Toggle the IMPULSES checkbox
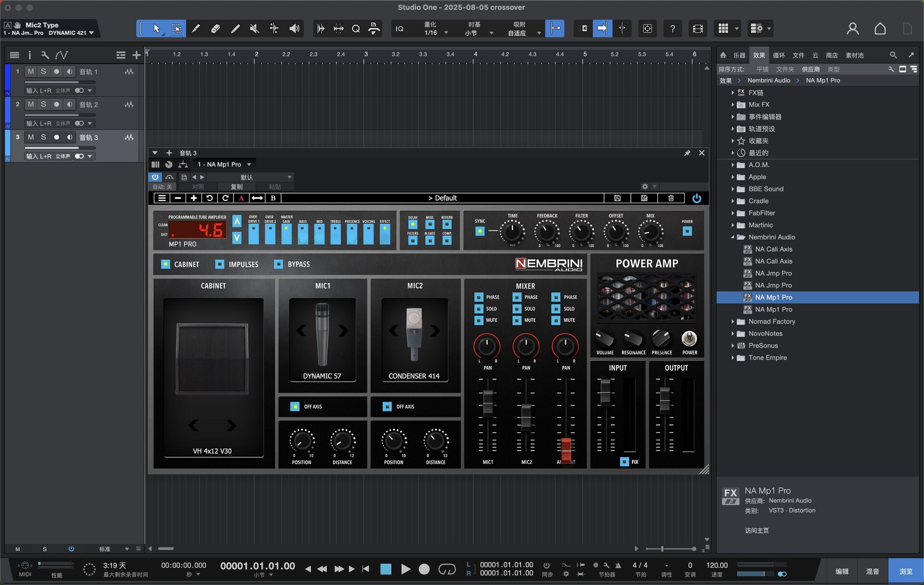The image size is (924, 585). pyautogui.click(x=219, y=264)
